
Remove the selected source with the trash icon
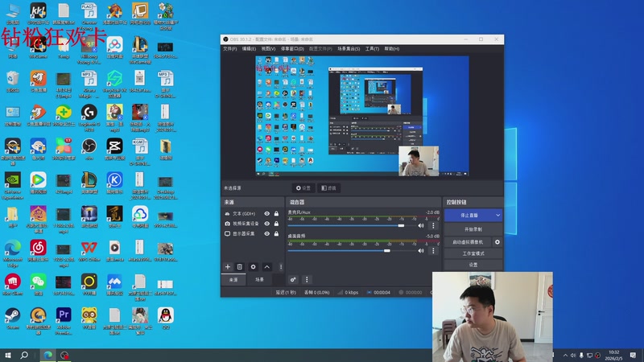(240, 267)
